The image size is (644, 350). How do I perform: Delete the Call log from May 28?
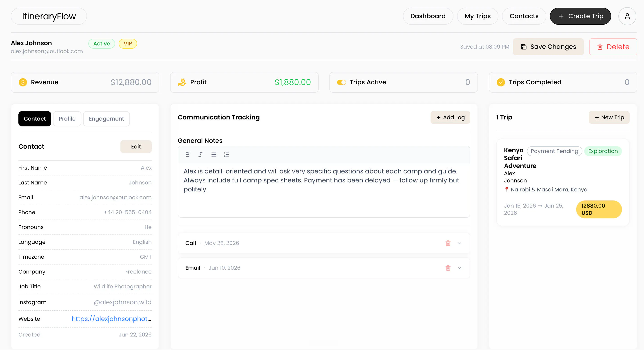coord(448,243)
